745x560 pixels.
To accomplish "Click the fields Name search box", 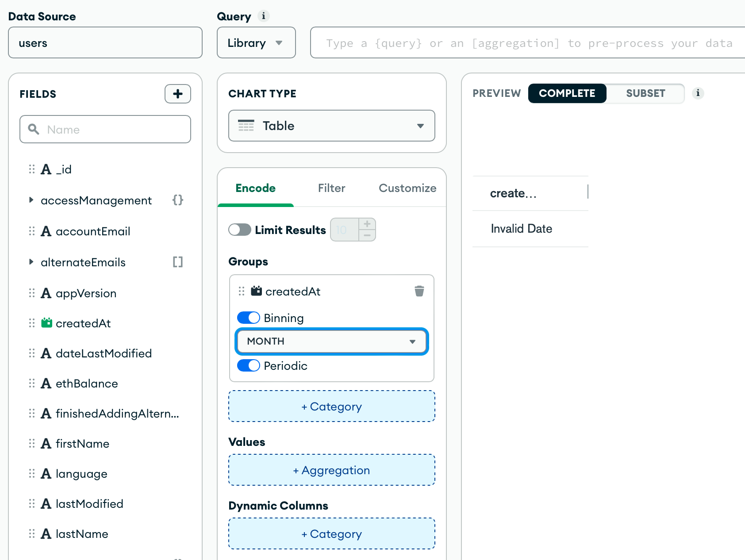I will pos(105,129).
